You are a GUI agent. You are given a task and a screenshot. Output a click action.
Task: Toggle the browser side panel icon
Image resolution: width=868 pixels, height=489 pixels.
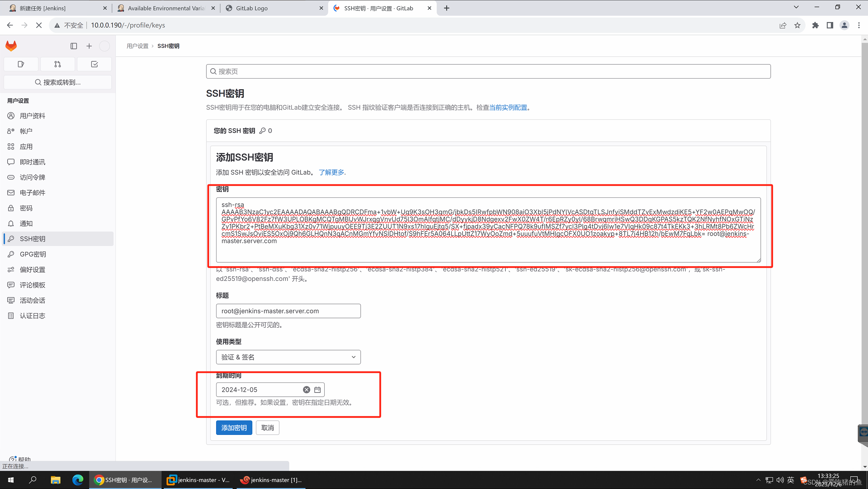point(830,25)
